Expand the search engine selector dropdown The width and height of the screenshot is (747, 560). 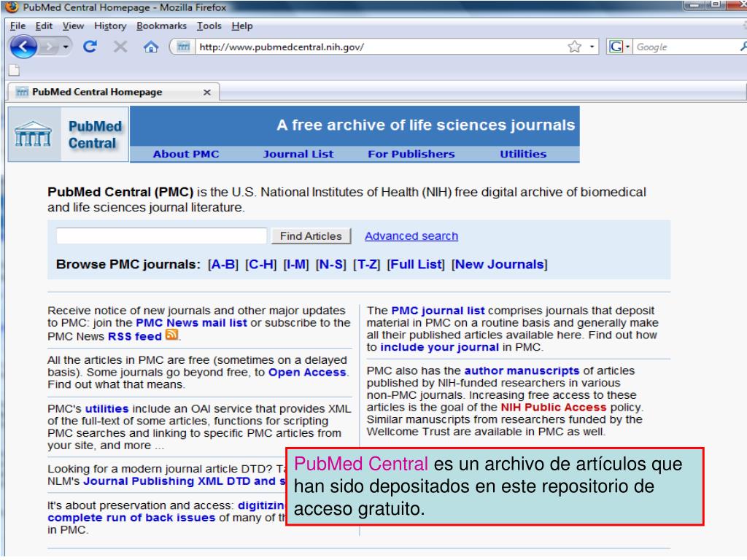(627, 47)
